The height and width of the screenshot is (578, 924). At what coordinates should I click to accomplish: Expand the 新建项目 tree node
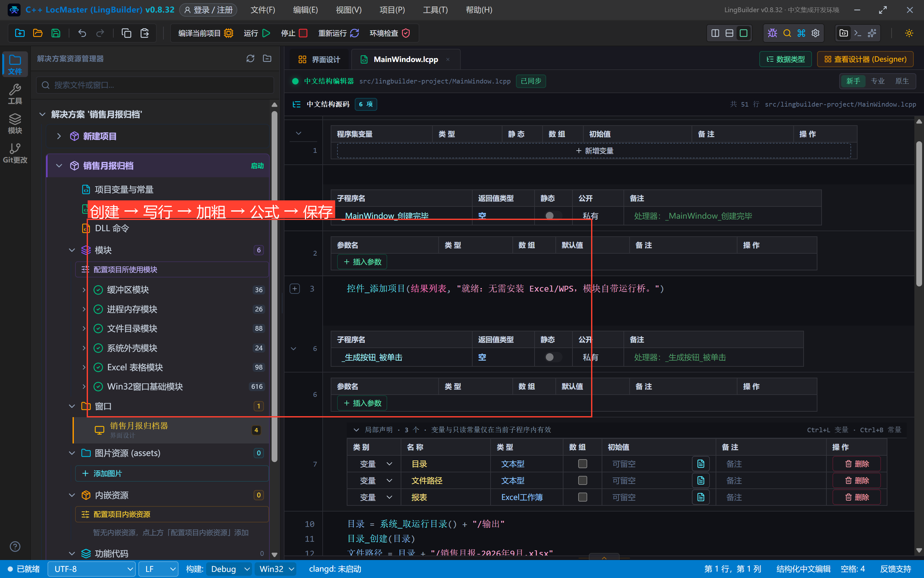59,136
